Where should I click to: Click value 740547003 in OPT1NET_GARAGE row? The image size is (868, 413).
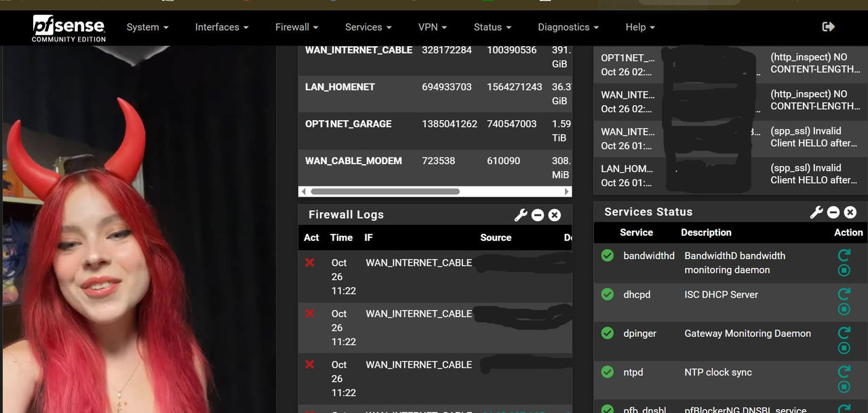tap(511, 123)
